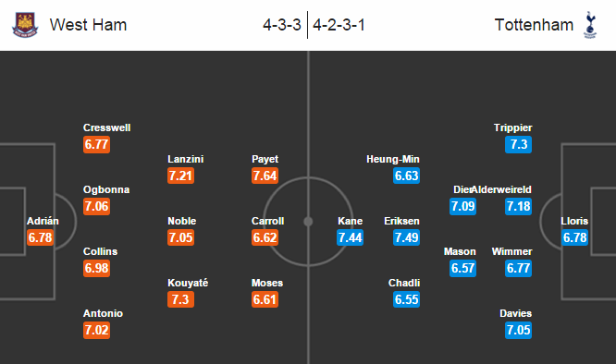Click the Tottenham club crest icon
This screenshot has width=616, height=364.
[590, 25]
